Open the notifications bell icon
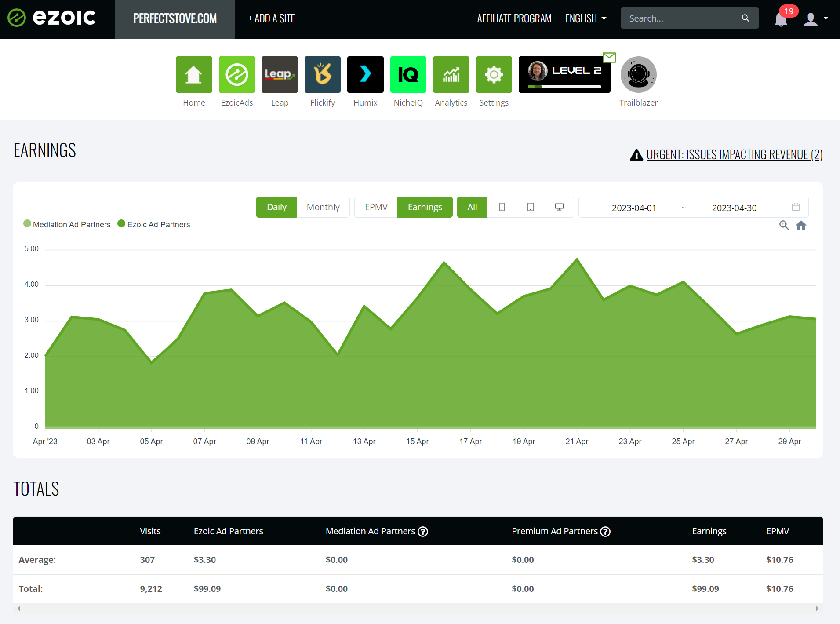Screen dimensions: 840x624 click(781, 19)
